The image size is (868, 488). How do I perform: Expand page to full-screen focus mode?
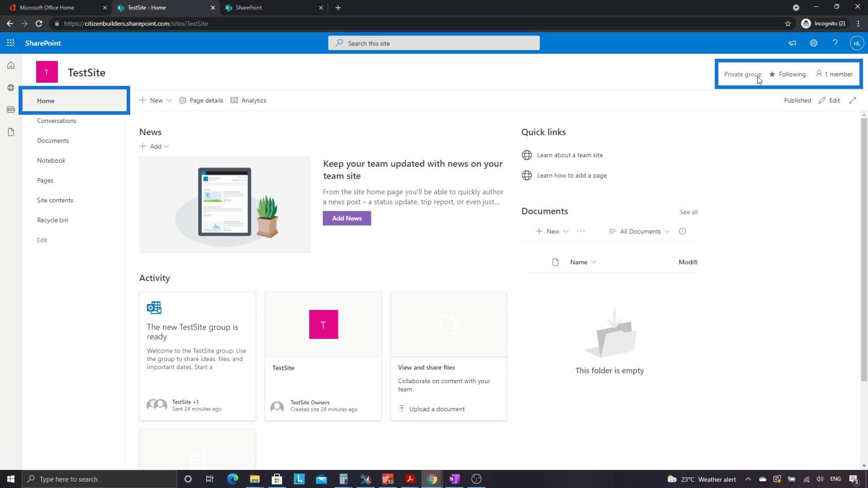(x=853, y=100)
